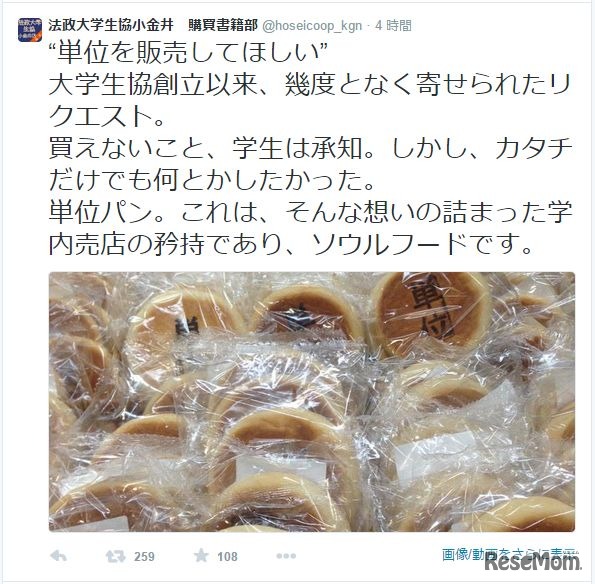Retweet using the retweet arrows icon
The height and width of the screenshot is (584, 595).
click(x=115, y=556)
